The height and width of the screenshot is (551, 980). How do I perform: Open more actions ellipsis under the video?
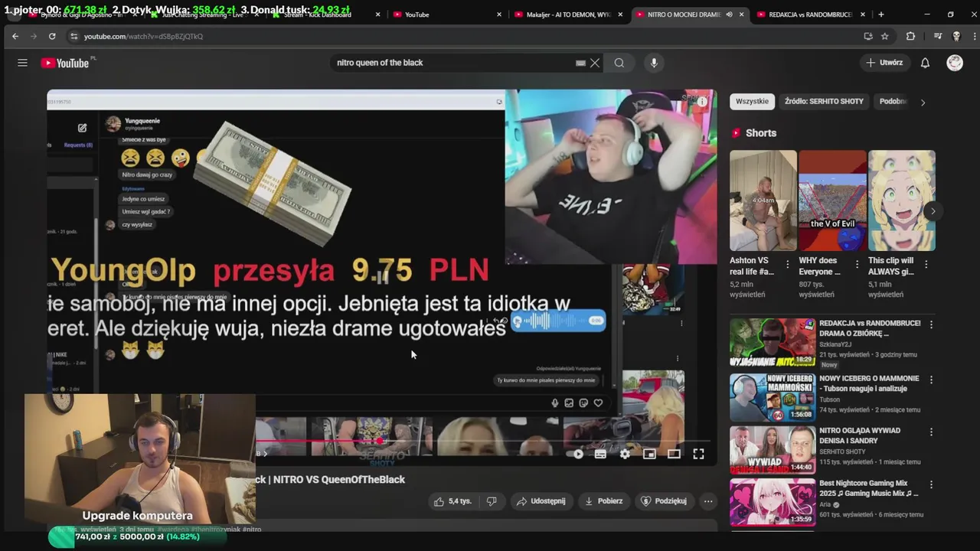tap(708, 501)
